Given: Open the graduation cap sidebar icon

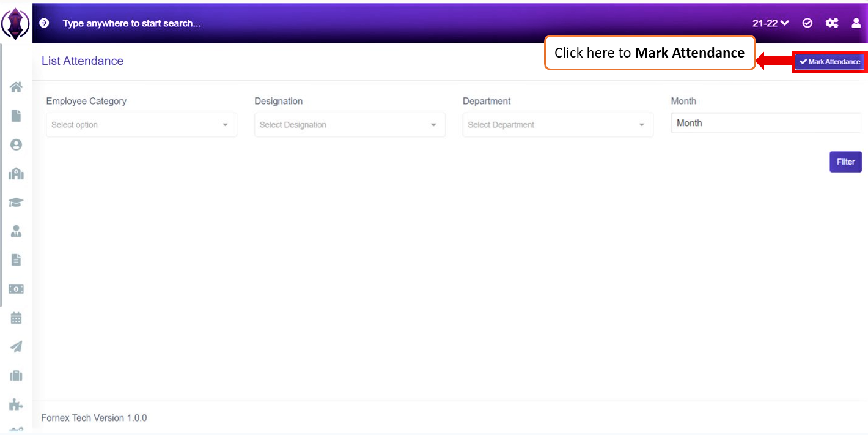Looking at the screenshot, I should [16, 203].
